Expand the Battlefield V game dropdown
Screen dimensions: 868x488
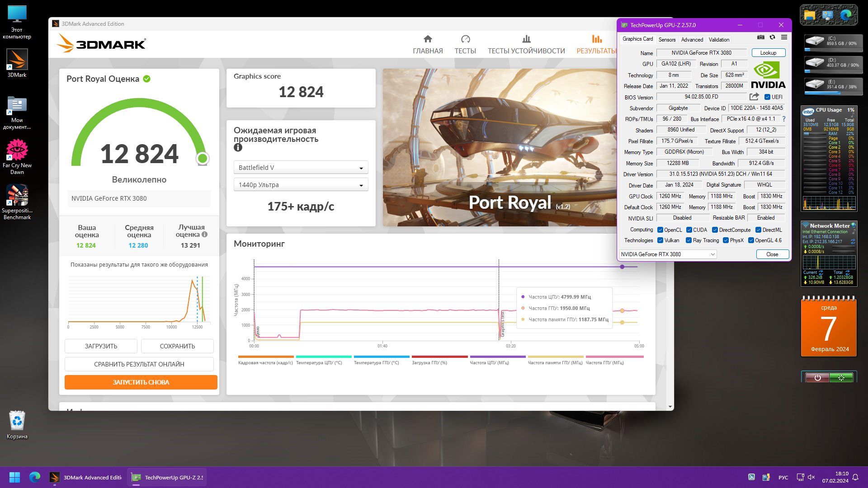click(x=301, y=168)
